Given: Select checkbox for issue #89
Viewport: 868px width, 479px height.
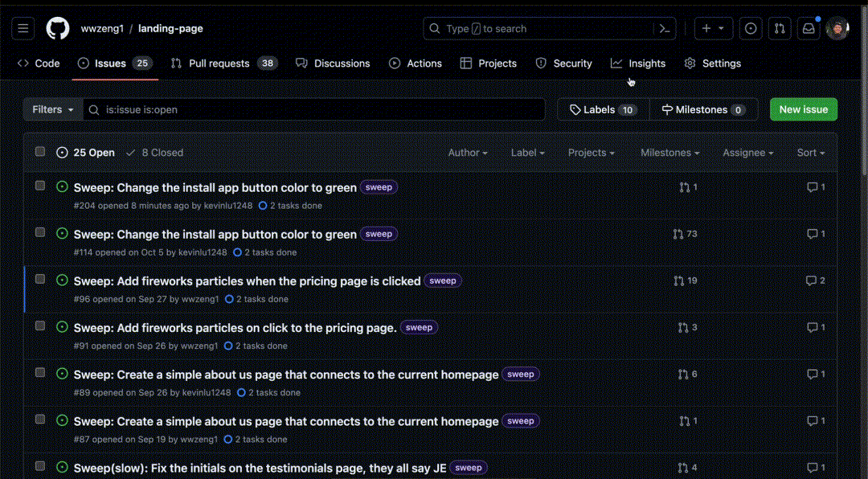Looking at the screenshot, I should [40, 372].
